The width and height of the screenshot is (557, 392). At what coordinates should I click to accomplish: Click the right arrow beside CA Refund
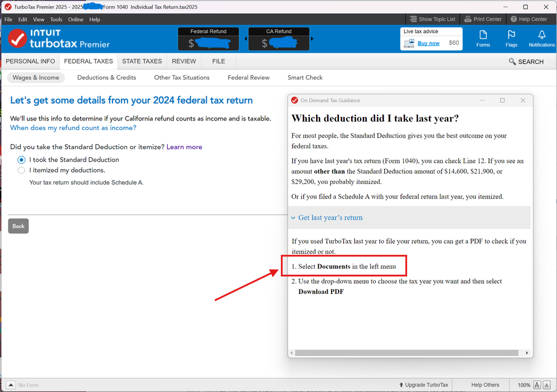[x=312, y=38]
